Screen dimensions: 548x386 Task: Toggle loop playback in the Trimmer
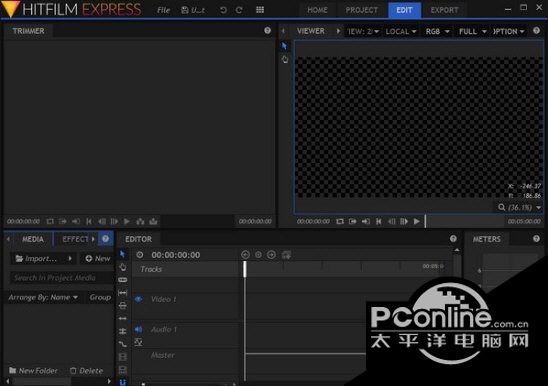pos(50,221)
